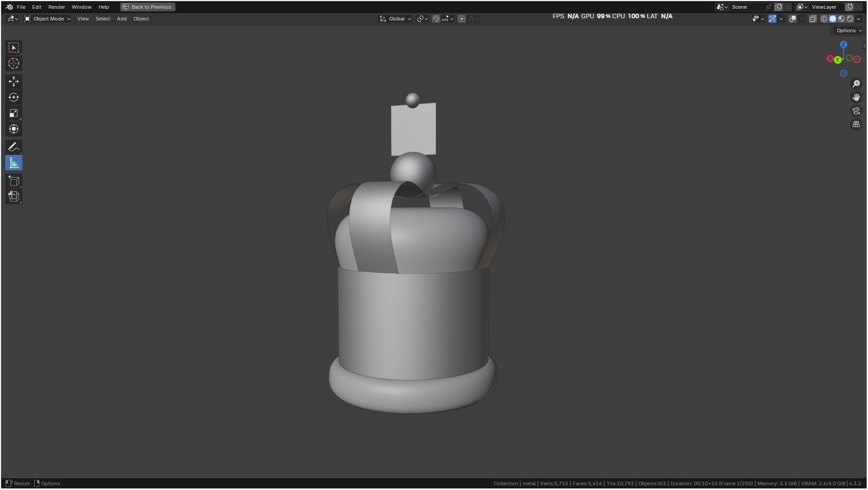Open Global transform orientation dropdown
This screenshot has width=868, height=490.
coord(395,19)
